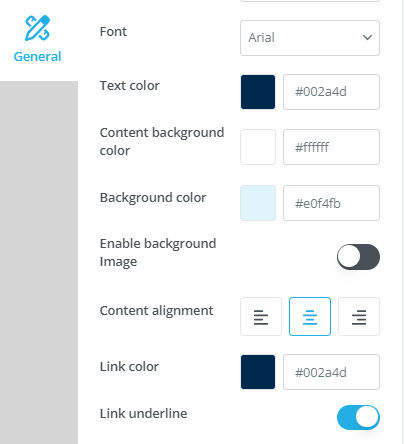Choose center content alignment icon
Screen dimensions: 405x444
310,317
